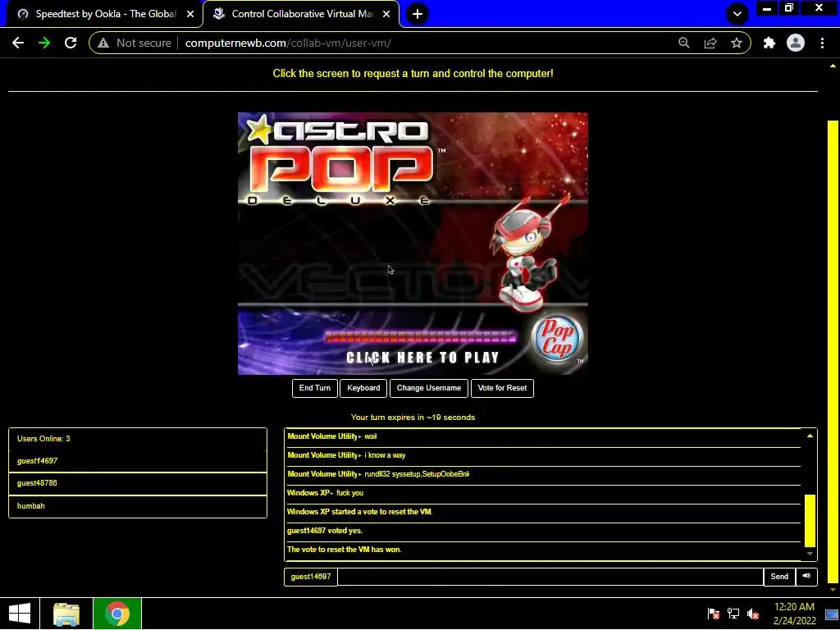Screen dimensions: 840x630
Task: Click 'Windows XP started a vote' message
Action: click(359, 512)
